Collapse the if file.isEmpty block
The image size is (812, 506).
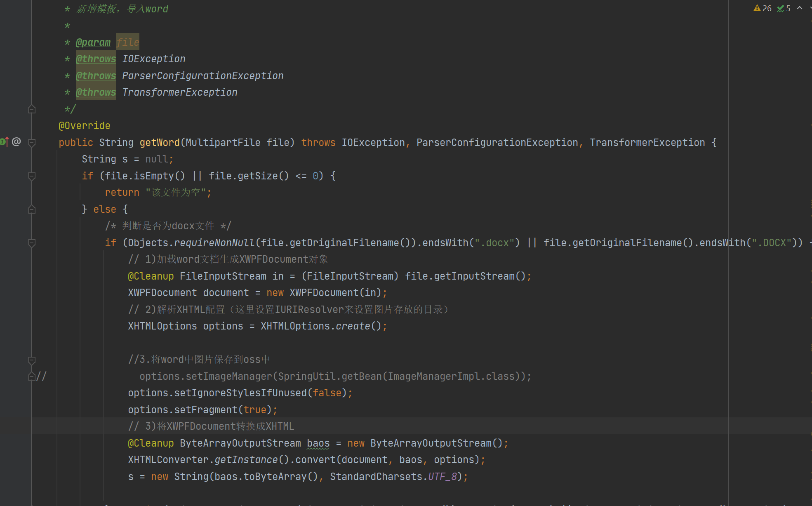pos(32,176)
